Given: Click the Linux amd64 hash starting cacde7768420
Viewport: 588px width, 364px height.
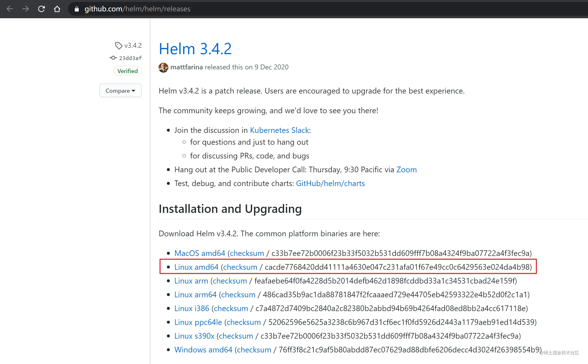Looking at the screenshot, I should tap(397, 267).
